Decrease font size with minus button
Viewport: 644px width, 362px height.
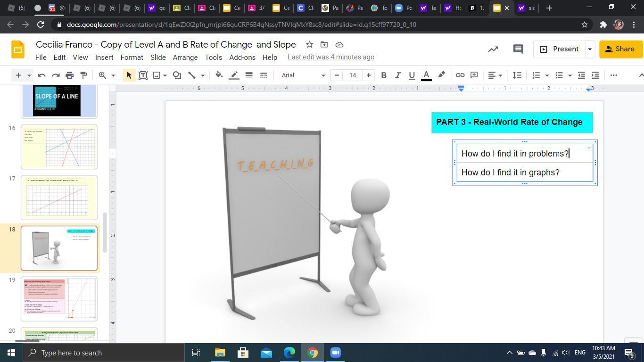coord(337,75)
